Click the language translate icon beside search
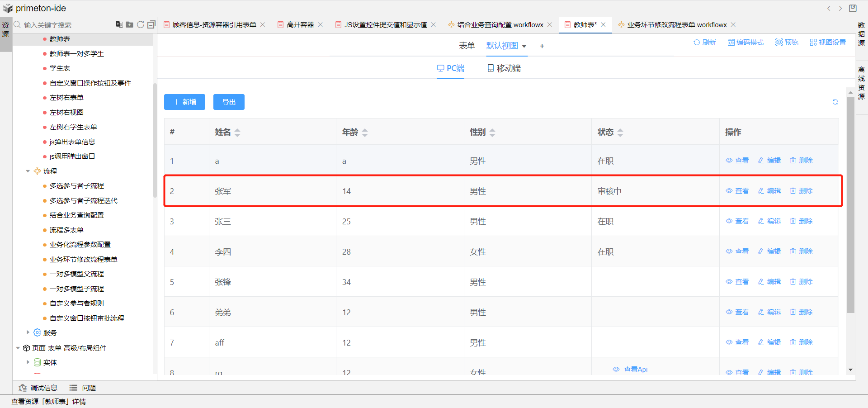Viewport: 868px width, 408px height. point(119,24)
